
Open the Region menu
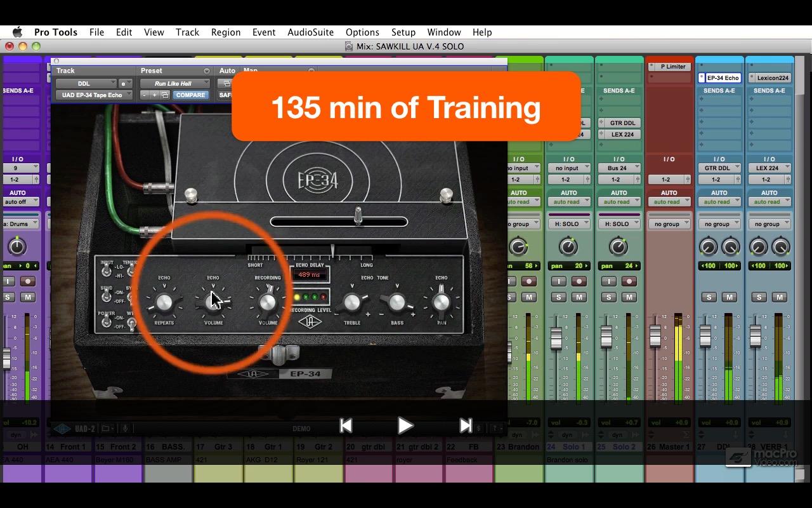[226, 32]
